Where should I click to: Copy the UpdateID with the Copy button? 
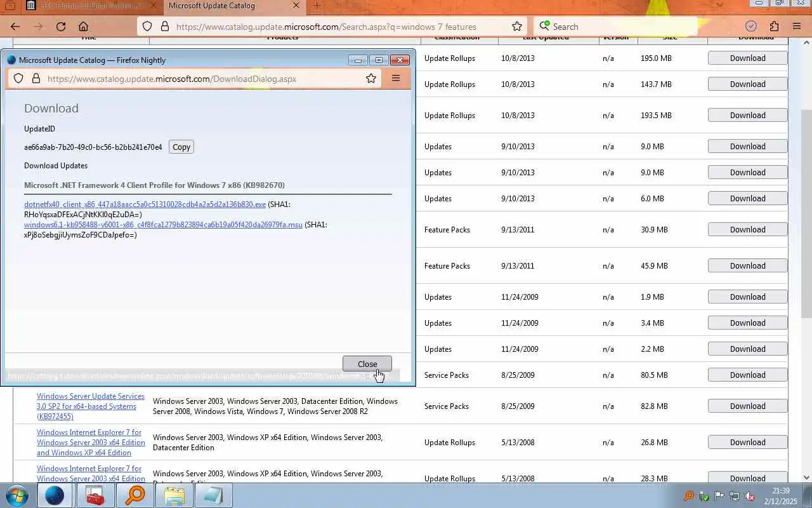tap(181, 147)
